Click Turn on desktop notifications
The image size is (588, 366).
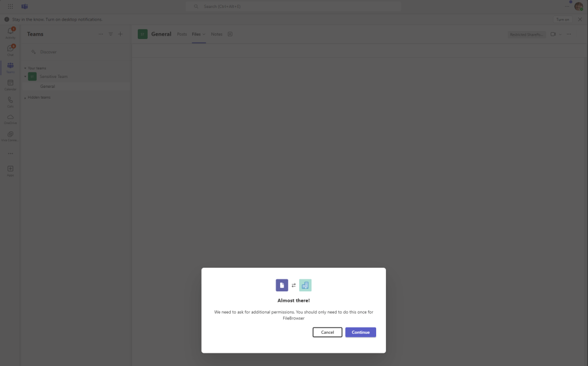coord(563,20)
